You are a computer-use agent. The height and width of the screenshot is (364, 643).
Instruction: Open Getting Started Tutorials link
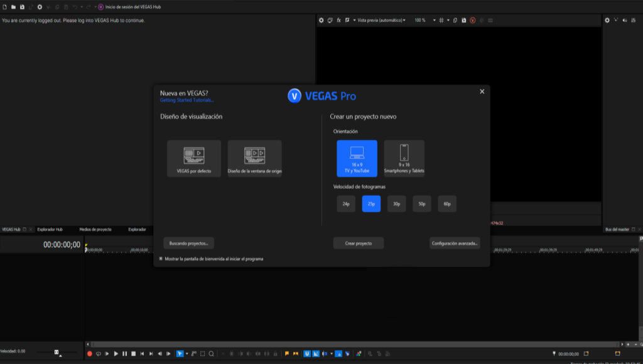[186, 100]
